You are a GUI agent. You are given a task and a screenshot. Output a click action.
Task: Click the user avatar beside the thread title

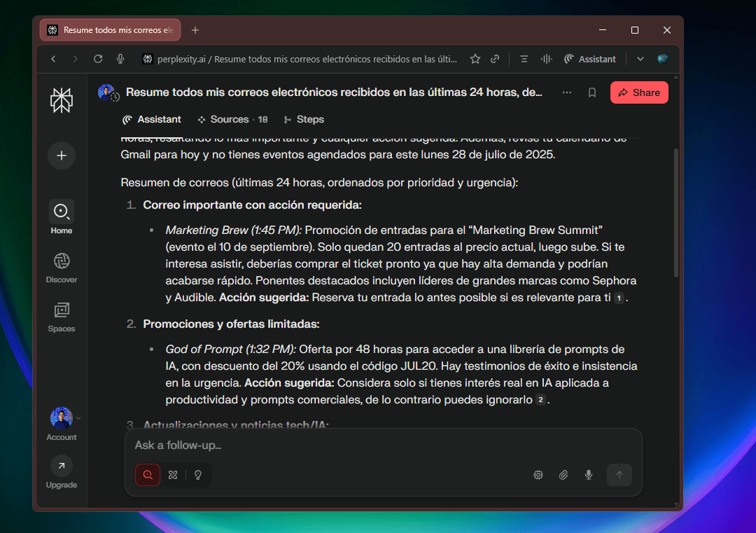click(x=107, y=92)
